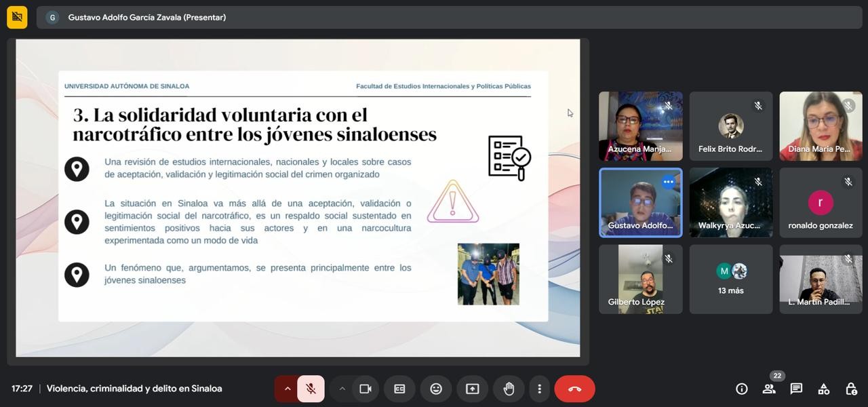Click presenter avatar G in top bar
868x407 pixels.
tap(52, 18)
